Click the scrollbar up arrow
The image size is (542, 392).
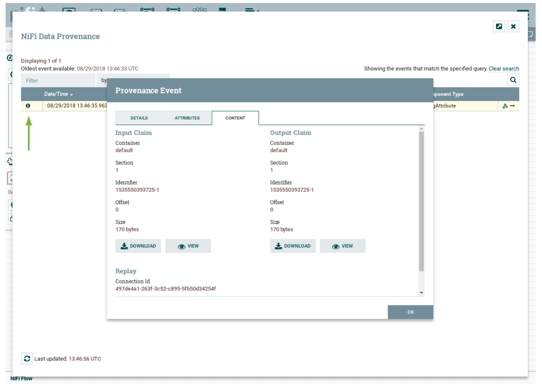(421, 128)
